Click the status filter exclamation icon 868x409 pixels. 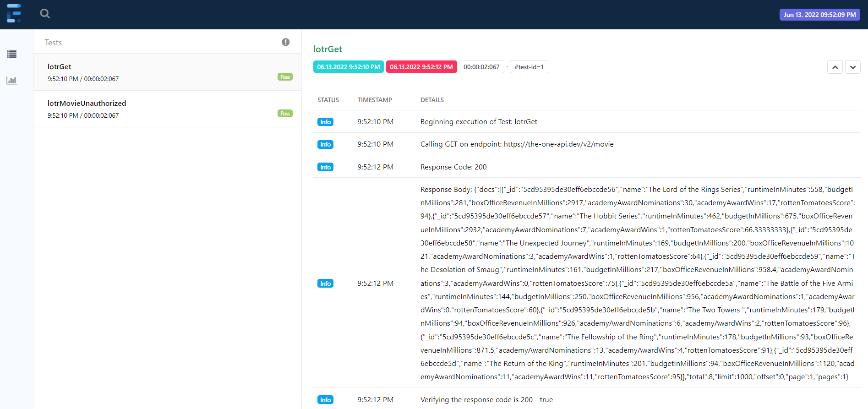click(285, 42)
